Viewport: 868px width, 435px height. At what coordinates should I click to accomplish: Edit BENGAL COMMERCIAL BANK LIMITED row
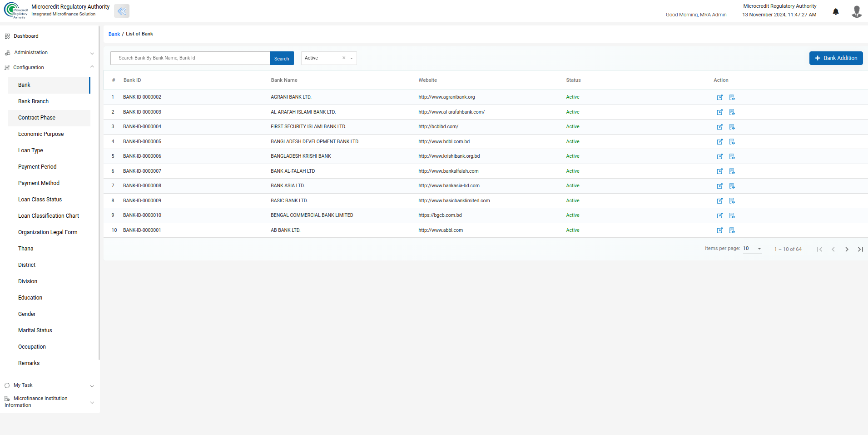point(720,215)
